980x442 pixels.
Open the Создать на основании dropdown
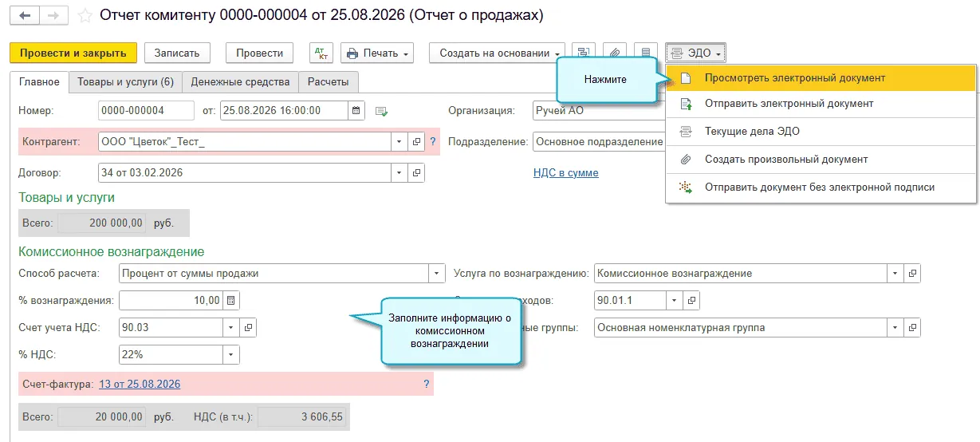click(497, 53)
